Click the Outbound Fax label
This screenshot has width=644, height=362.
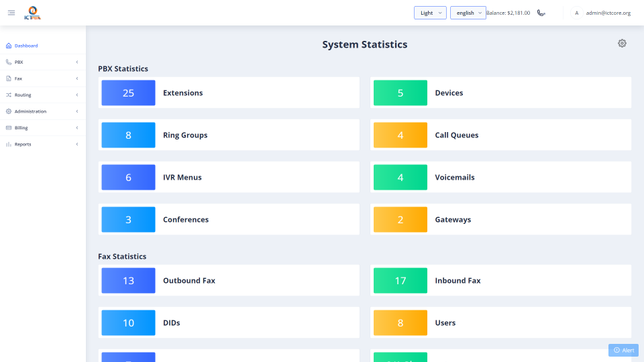[x=189, y=280]
